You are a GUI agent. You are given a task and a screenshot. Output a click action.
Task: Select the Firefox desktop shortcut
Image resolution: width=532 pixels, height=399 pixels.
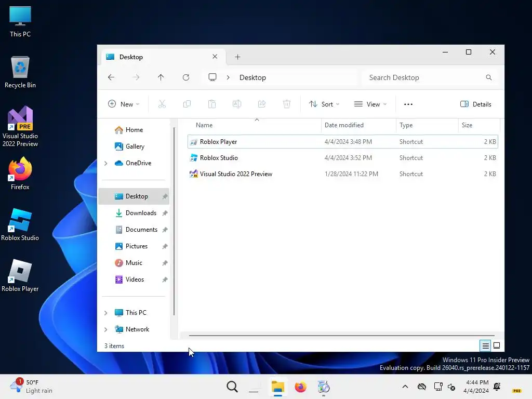click(x=20, y=174)
